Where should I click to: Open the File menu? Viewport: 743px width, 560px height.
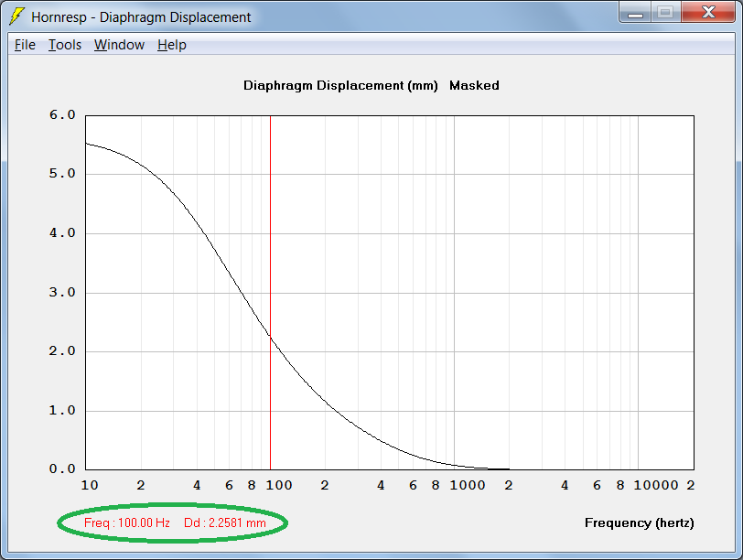pos(25,45)
